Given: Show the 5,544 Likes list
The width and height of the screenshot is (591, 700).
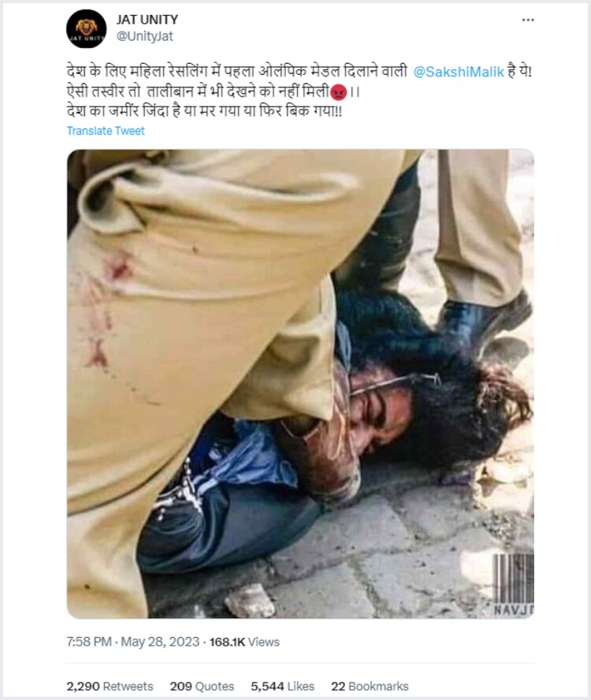Looking at the screenshot, I should click(x=283, y=686).
